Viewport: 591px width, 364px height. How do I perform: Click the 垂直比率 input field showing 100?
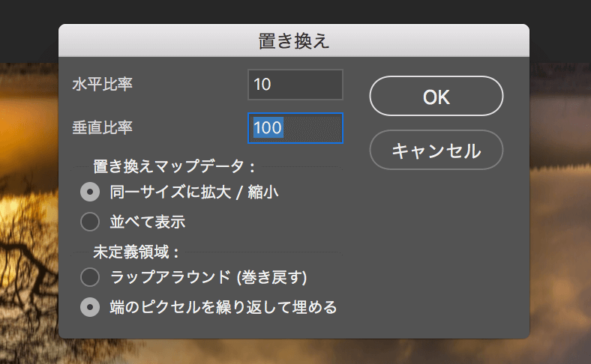pyautogui.click(x=295, y=128)
